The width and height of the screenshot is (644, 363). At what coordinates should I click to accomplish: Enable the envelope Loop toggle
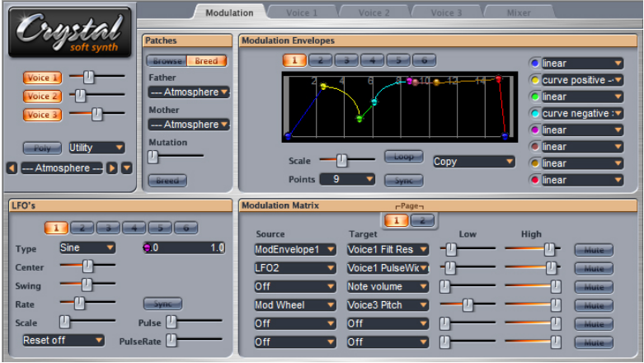pyautogui.click(x=403, y=157)
